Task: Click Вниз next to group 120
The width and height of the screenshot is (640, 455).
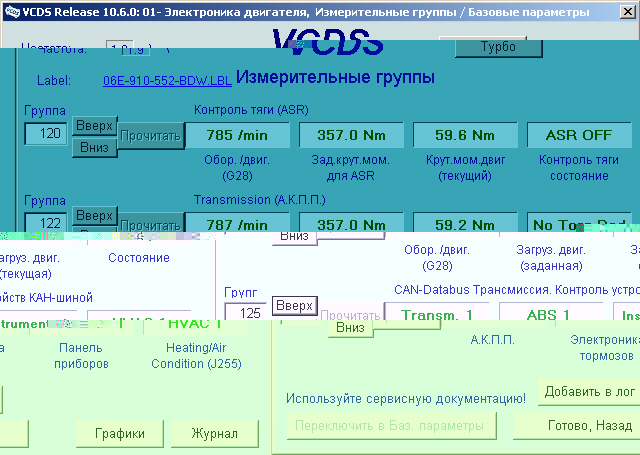Action: point(94,147)
